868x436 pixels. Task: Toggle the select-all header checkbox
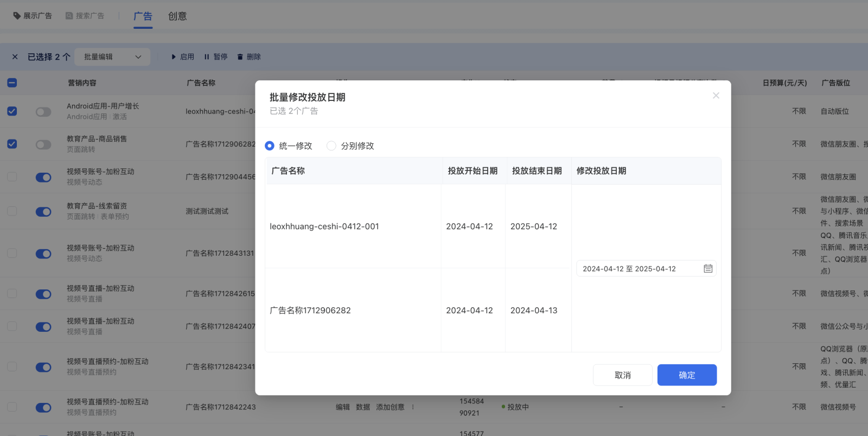(12, 83)
